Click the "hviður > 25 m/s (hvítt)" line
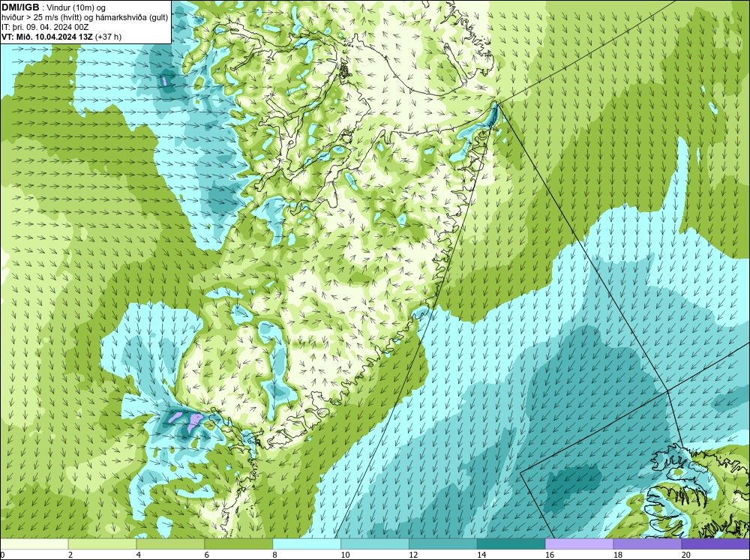Screen dimensions: 750x560 pos(43,18)
